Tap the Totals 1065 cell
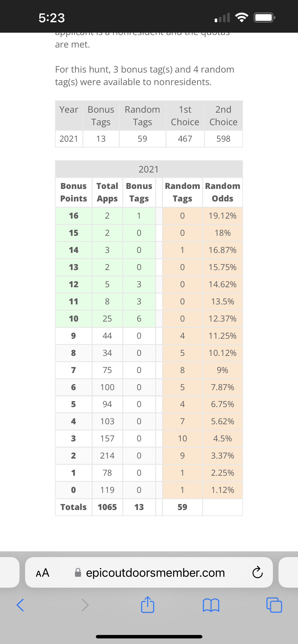Screen dimensions: 298x644 click(107, 507)
